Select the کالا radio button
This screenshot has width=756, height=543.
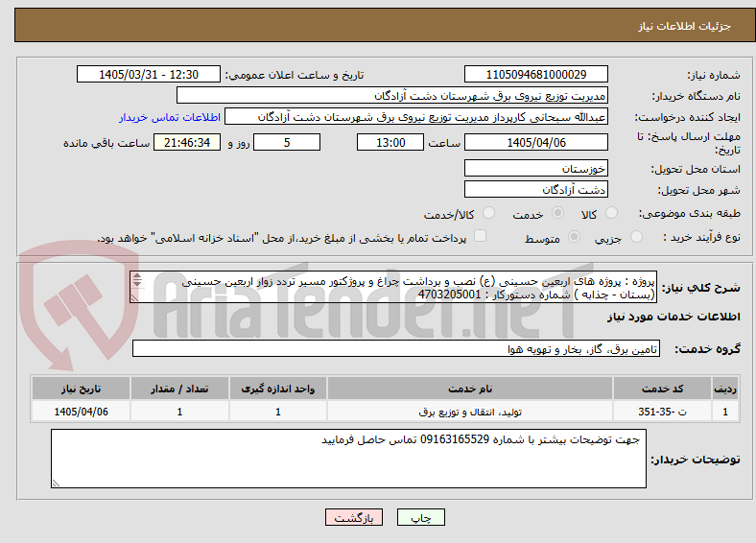tap(611, 213)
